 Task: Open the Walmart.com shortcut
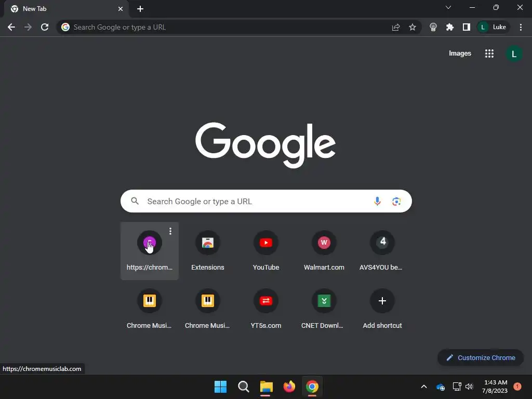click(x=324, y=251)
